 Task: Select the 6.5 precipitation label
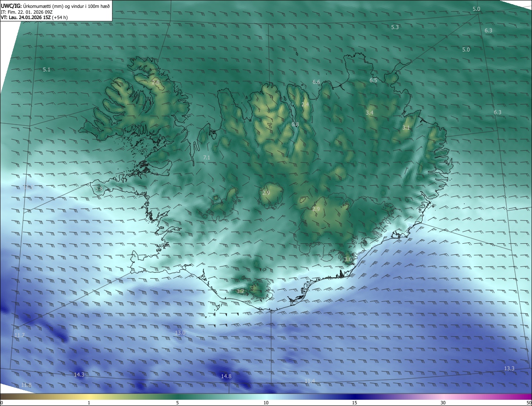point(373,80)
